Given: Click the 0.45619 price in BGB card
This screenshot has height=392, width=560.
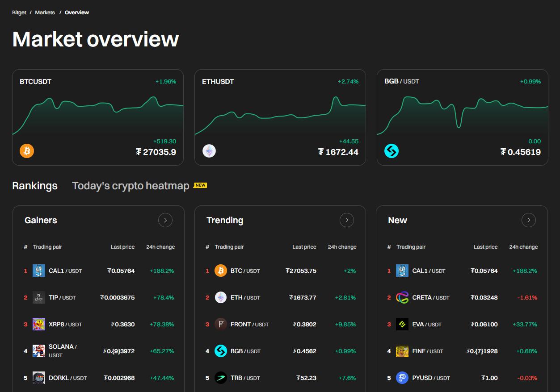Looking at the screenshot, I should 521,152.
